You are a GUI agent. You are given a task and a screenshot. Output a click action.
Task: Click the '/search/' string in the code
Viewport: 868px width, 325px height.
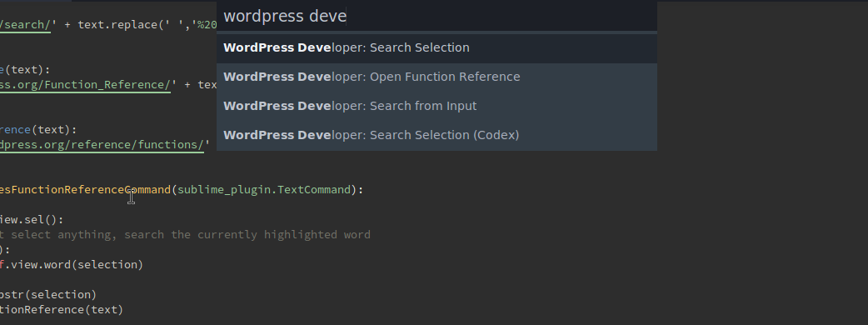coord(26,25)
